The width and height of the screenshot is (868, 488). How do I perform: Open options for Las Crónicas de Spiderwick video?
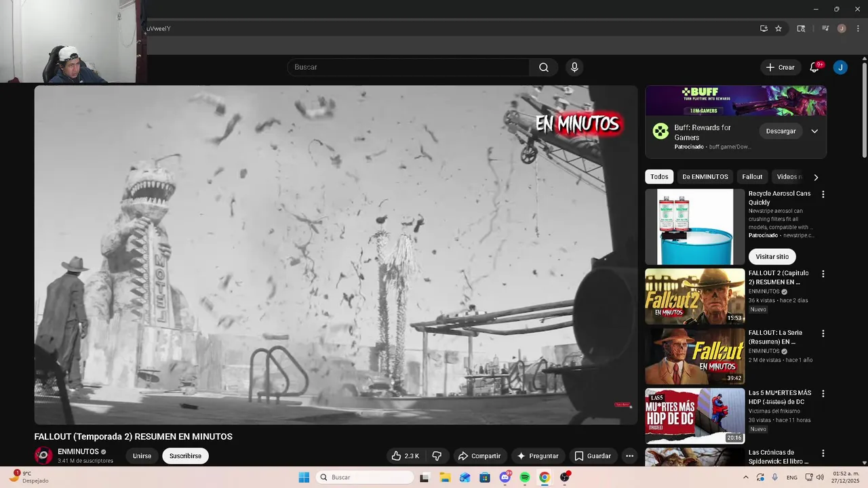pos(823,453)
